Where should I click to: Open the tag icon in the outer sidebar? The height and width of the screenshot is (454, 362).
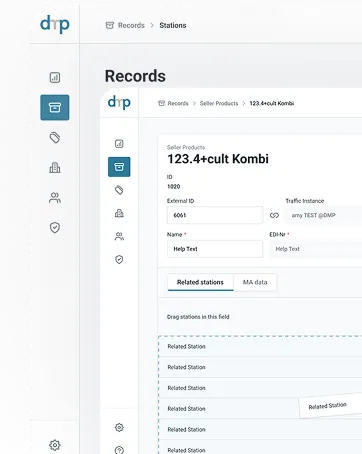[x=55, y=137]
